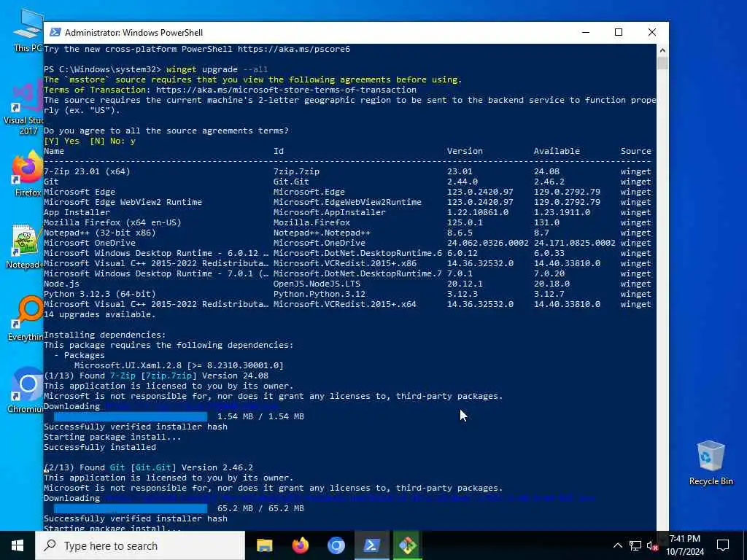Maximize the PowerShell window
Viewport: 747px width, 560px height.
point(619,32)
